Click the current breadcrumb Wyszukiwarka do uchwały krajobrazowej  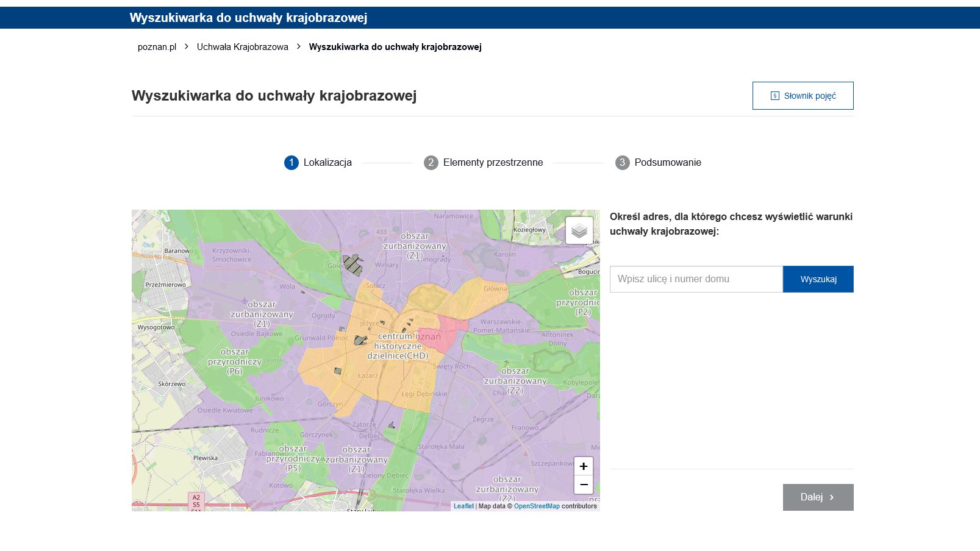(395, 47)
